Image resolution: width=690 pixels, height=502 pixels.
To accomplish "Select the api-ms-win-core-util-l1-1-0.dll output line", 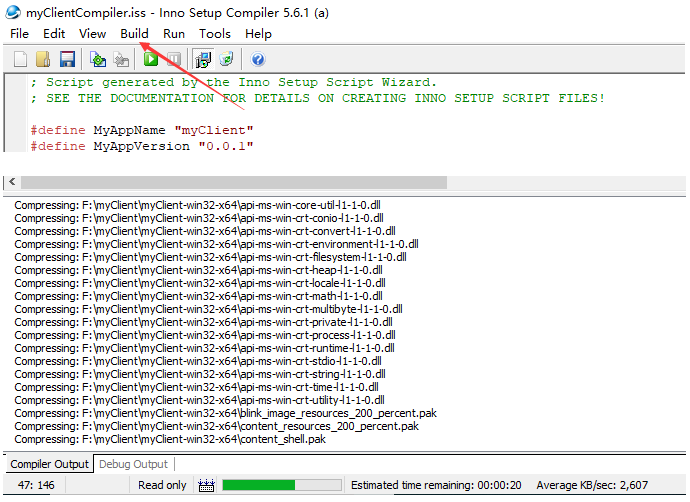I will [198, 205].
